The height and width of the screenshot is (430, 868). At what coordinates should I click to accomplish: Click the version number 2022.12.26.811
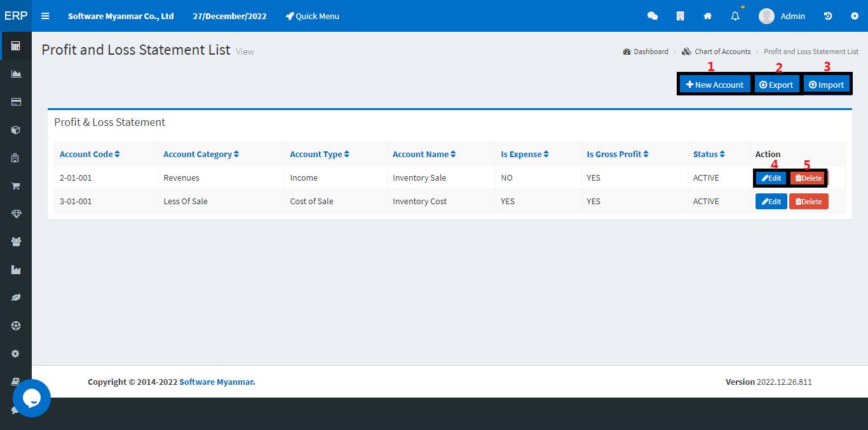(x=784, y=382)
